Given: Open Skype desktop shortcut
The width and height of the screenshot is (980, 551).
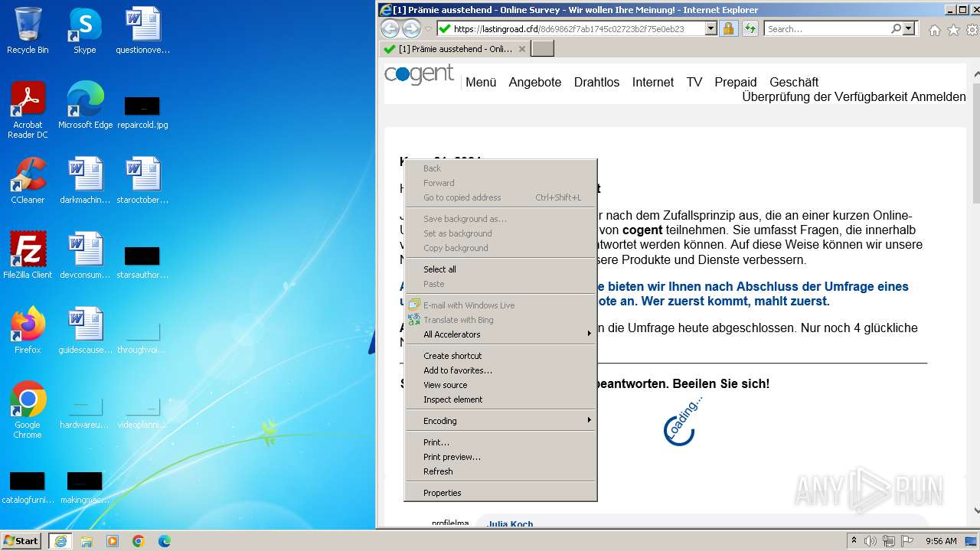Looking at the screenshot, I should [85, 31].
